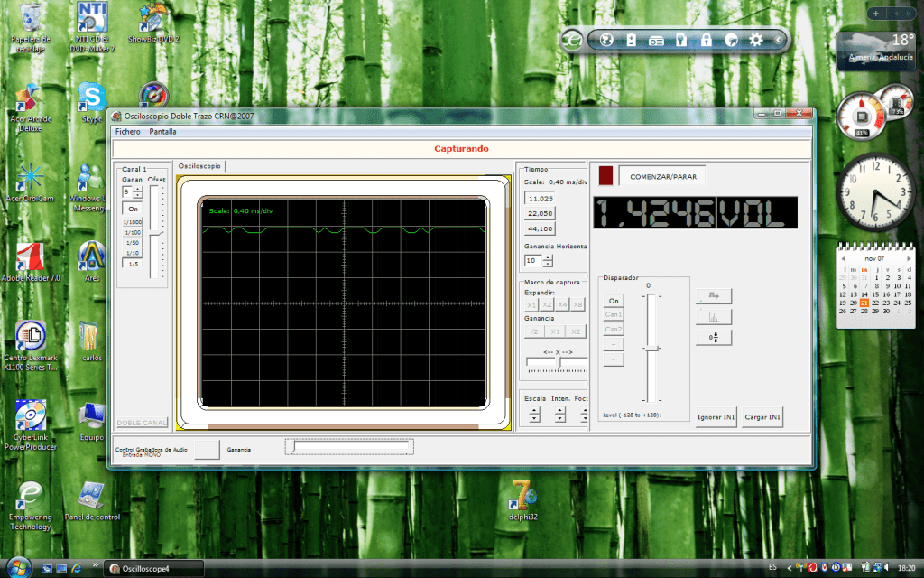The height and width of the screenshot is (578, 924).
Task: Click the Disparador level vertical slider
Action: click(x=650, y=348)
